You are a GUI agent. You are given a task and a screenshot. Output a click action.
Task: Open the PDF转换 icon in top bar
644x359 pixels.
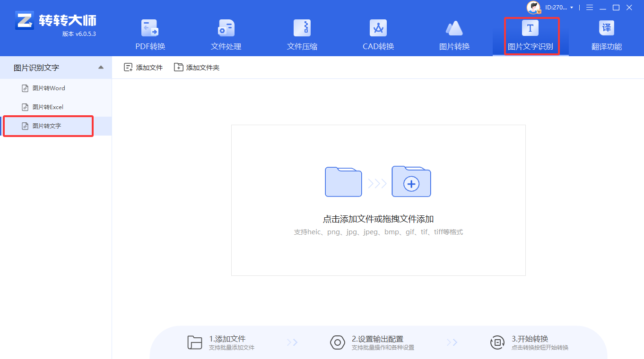tap(150, 28)
